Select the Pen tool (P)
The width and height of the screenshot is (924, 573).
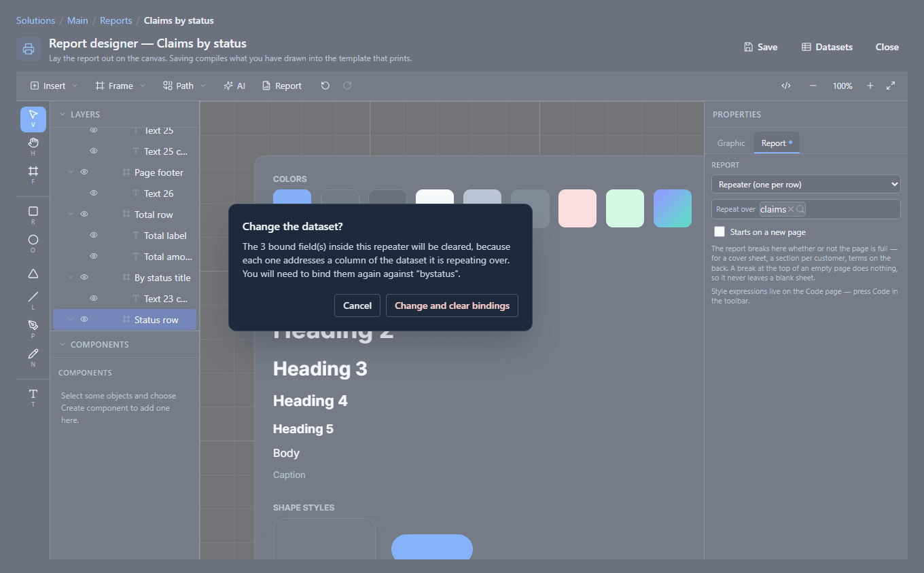pyautogui.click(x=33, y=329)
